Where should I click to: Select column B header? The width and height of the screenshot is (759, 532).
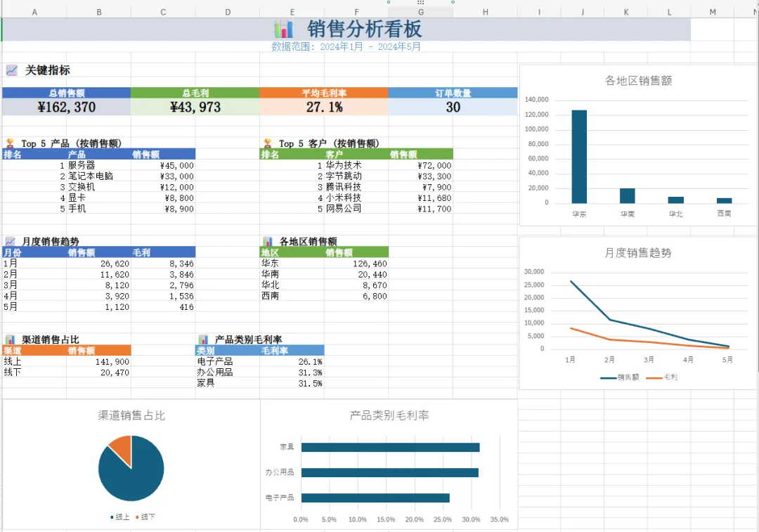pyautogui.click(x=99, y=12)
